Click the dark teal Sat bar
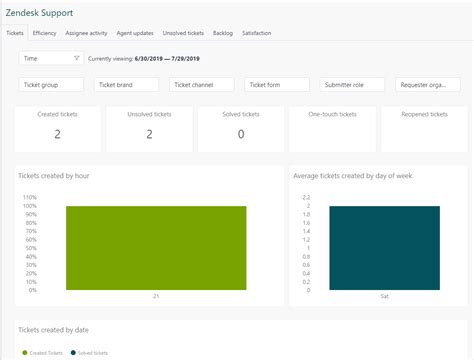Screen dimensions: 474x360 [x=385, y=248]
